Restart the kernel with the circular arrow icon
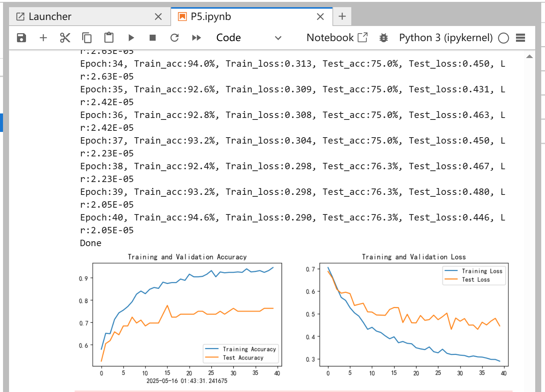Viewport: 545px width, 392px height. [175, 38]
